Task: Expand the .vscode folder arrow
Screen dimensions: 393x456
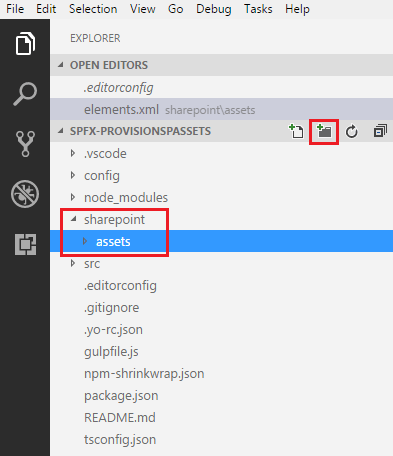Action: (x=73, y=153)
